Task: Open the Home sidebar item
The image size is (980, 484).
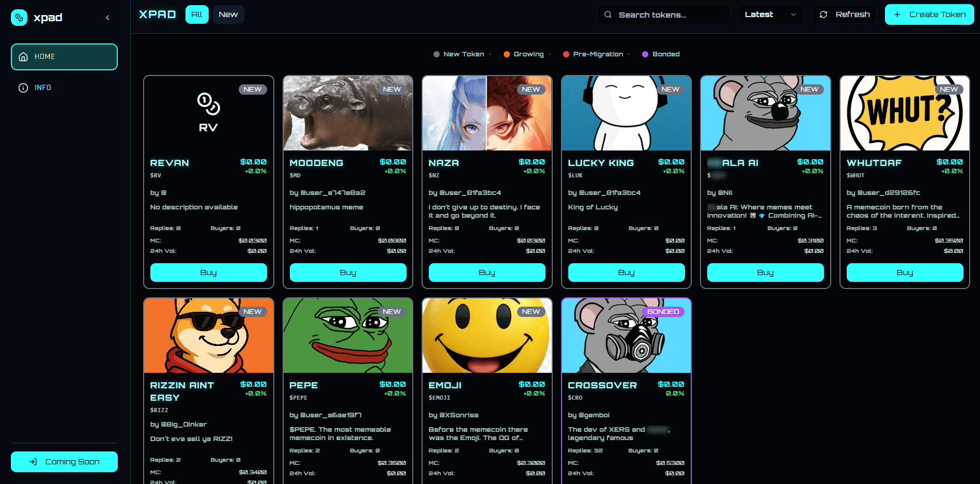Action: tap(64, 57)
